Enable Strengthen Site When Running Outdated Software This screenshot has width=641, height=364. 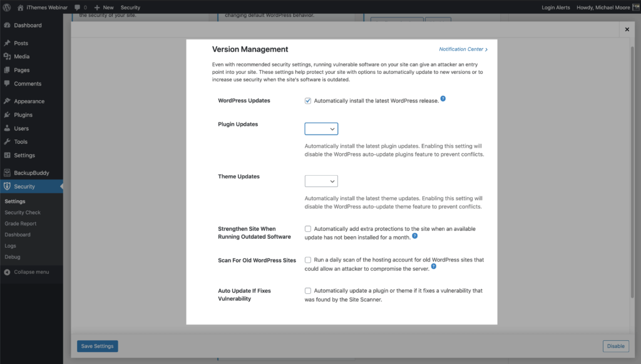tap(308, 229)
